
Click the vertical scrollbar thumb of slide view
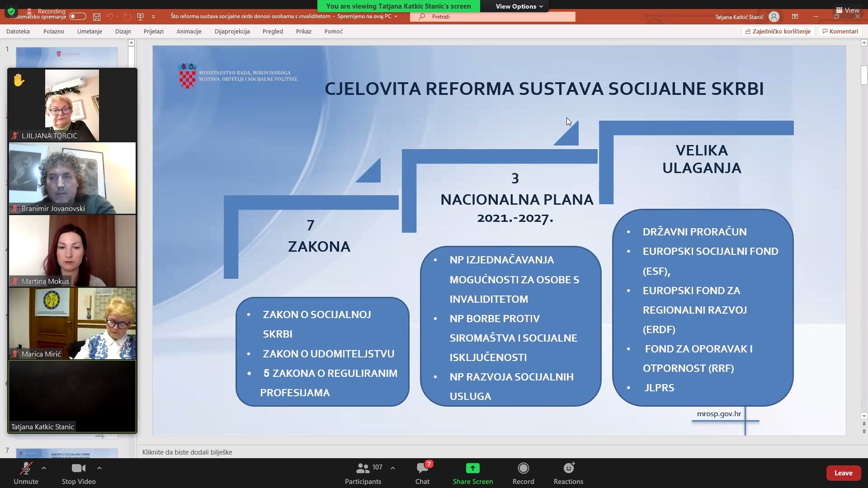point(864,75)
